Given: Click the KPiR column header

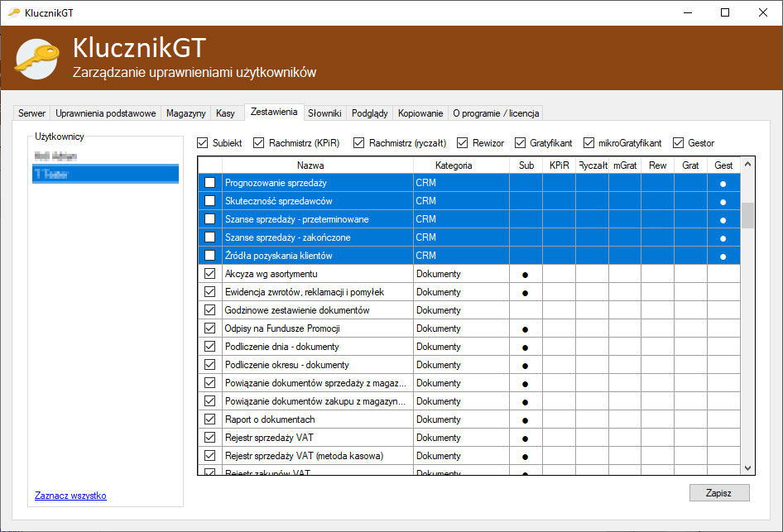Looking at the screenshot, I should click(560, 165).
